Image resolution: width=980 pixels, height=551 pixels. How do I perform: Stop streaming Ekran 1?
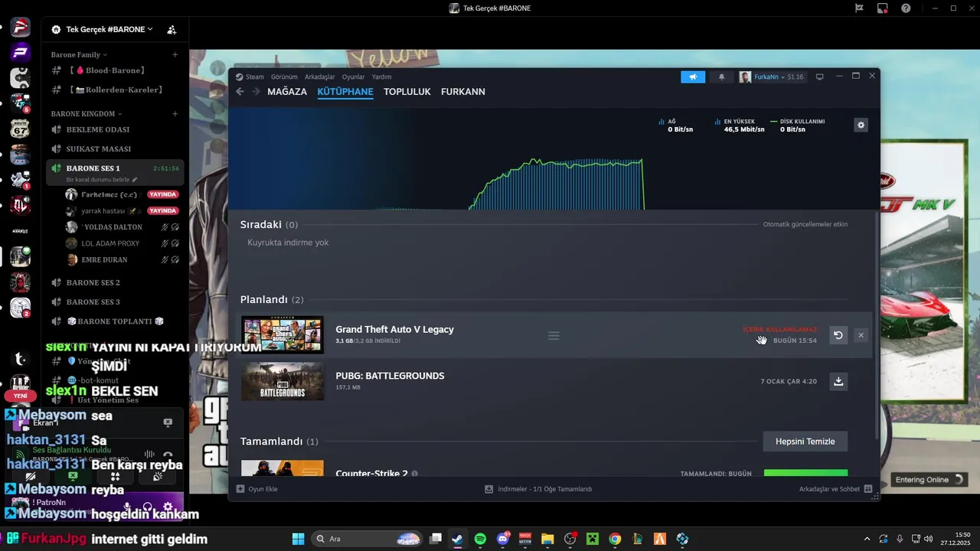[x=168, y=422]
